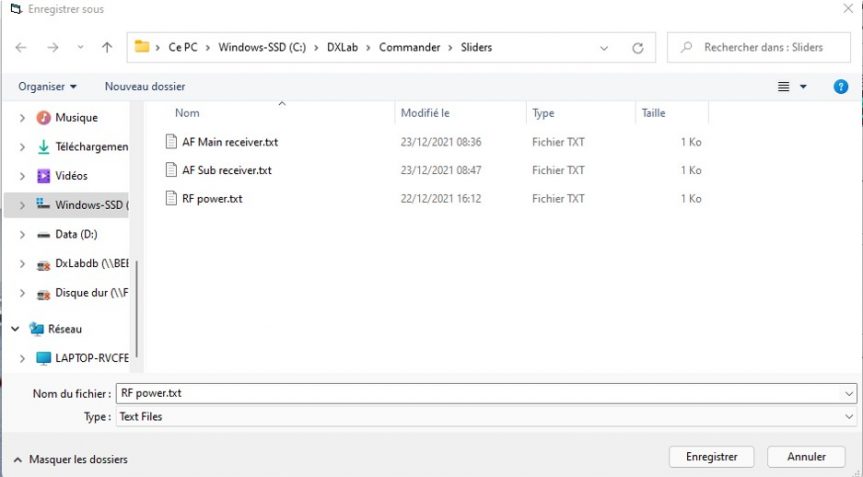863x477 pixels.
Task: Select the AF Main receiver.txt file icon
Action: click(x=171, y=142)
